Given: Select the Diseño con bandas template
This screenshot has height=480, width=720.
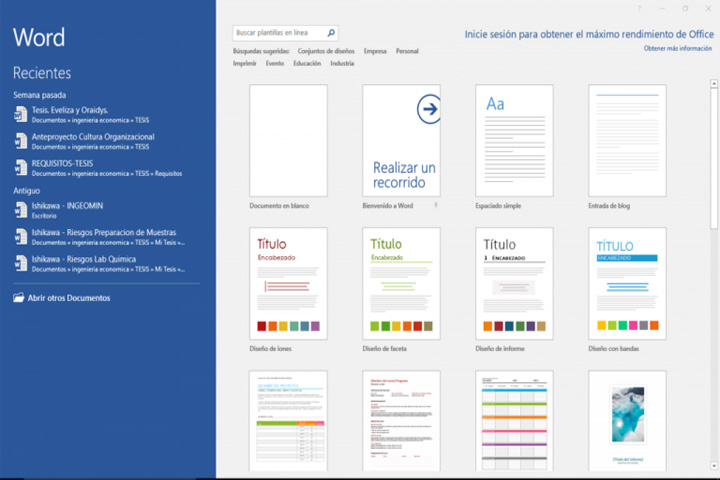Looking at the screenshot, I should point(627,283).
